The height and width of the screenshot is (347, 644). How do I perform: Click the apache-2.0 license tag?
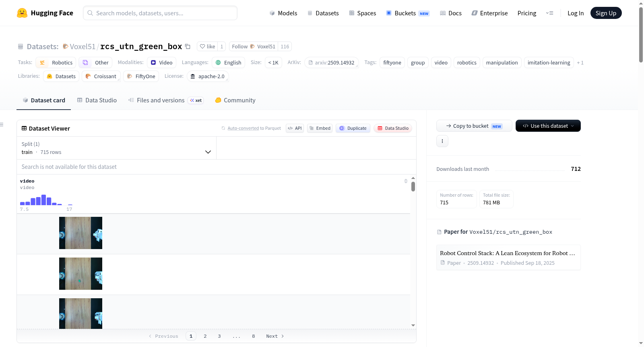(208, 76)
